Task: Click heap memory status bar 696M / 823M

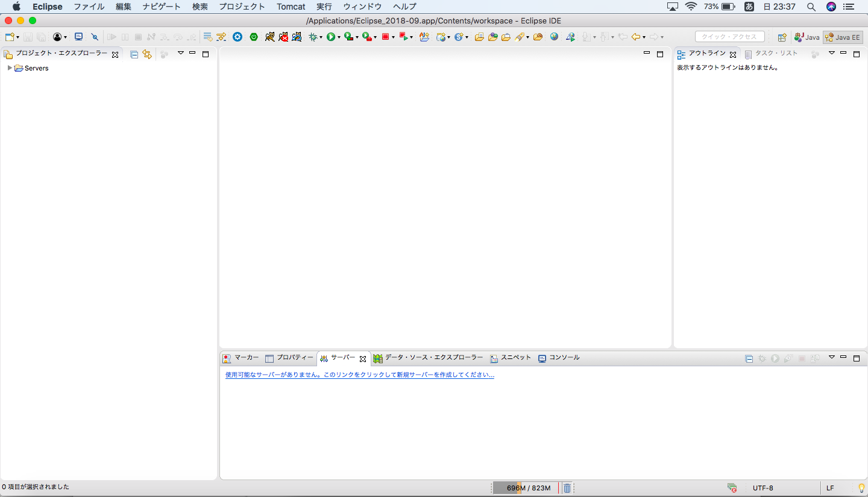Action: tap(526, 488)
